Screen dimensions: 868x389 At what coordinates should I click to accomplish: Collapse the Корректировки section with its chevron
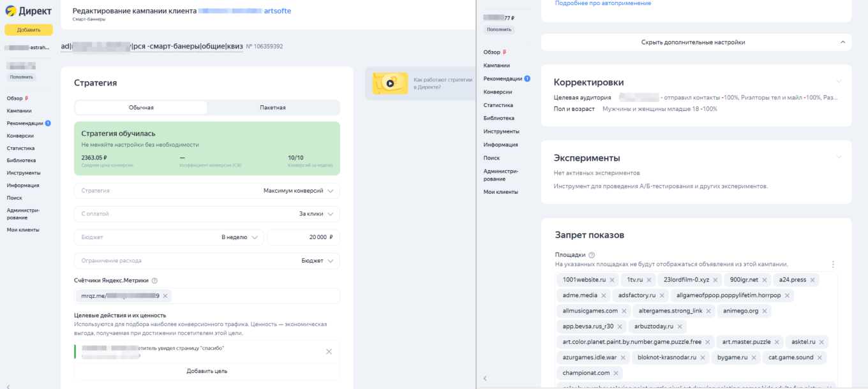coord(839,82)
